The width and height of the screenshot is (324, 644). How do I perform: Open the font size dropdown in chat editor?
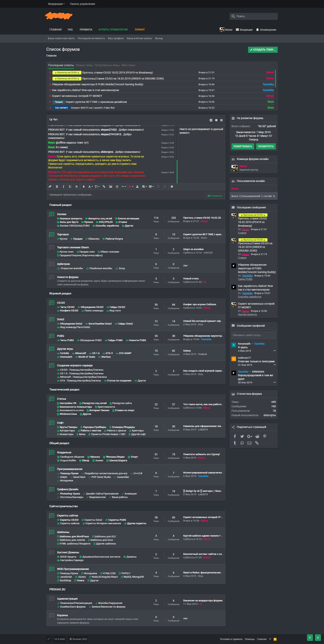pyautogui.click(x=97, y=187)
